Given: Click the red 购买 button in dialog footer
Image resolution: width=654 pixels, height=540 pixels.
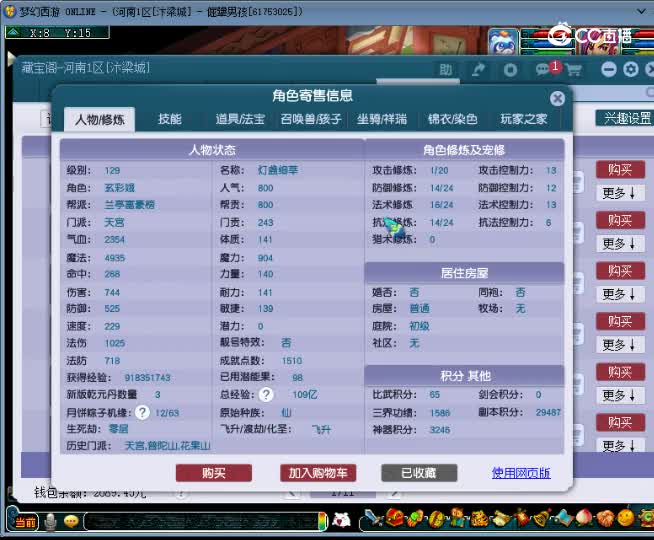Looking at the screenshot, I should 214,473.
